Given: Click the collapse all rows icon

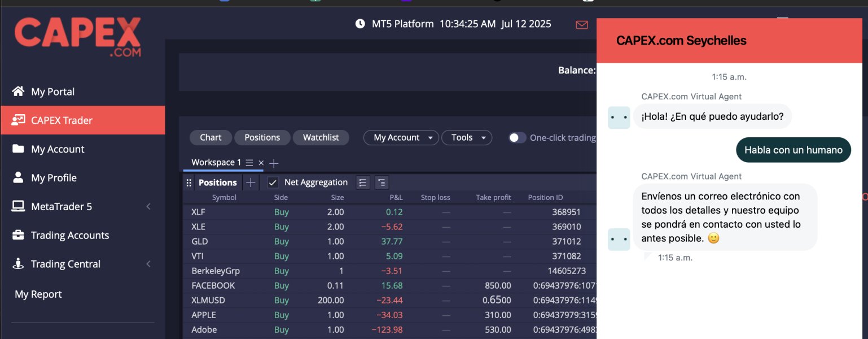Looking at the screenshot, I should [382, 182].
